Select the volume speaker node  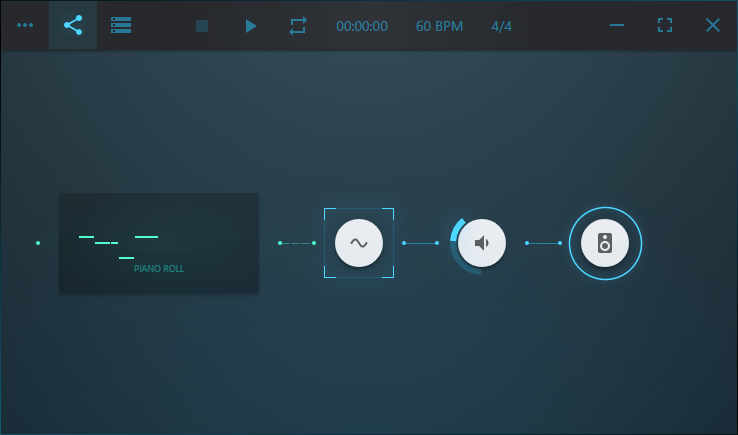482,243
